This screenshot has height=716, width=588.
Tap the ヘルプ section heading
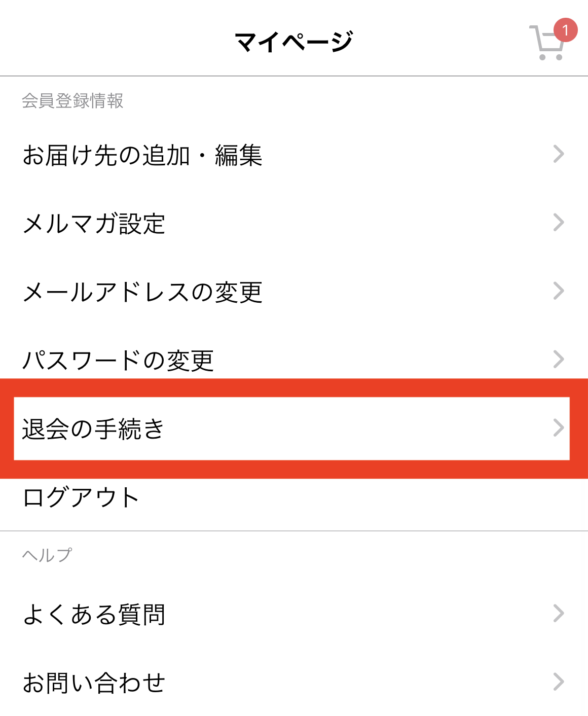coord(46,554)
